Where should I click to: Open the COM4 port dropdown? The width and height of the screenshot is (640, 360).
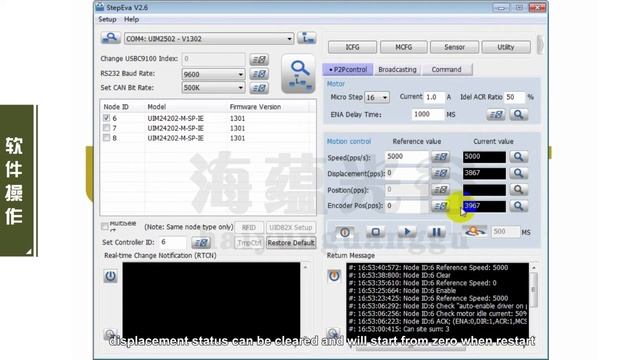pyautogui.click(x=289, y=39)
